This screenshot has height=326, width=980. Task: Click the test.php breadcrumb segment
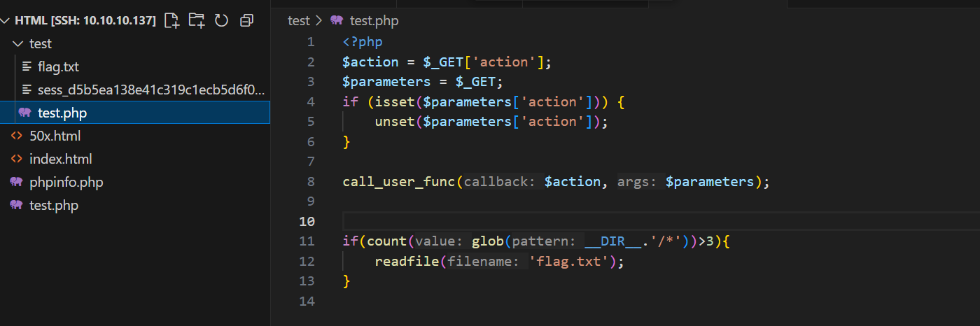pos(374,20)
